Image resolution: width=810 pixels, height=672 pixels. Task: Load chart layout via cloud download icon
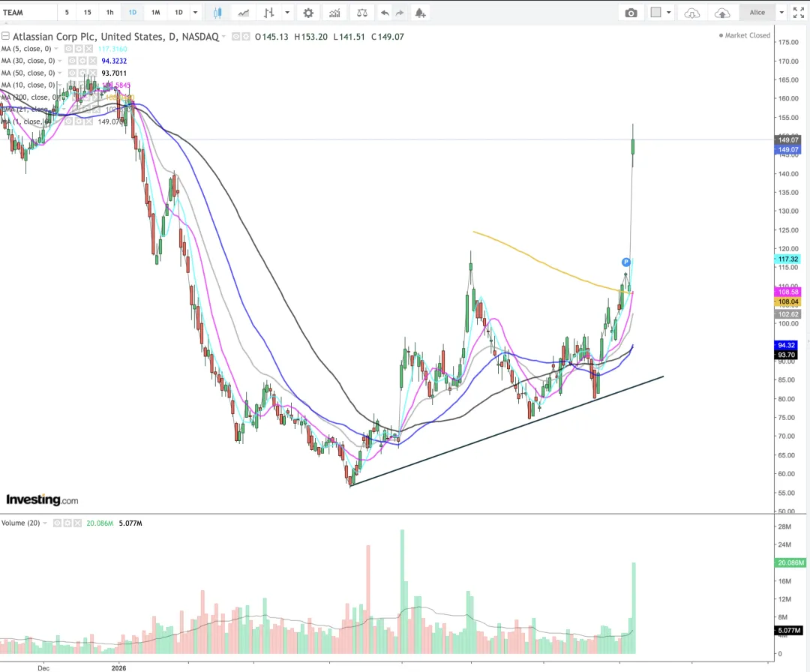pos(691,13)
